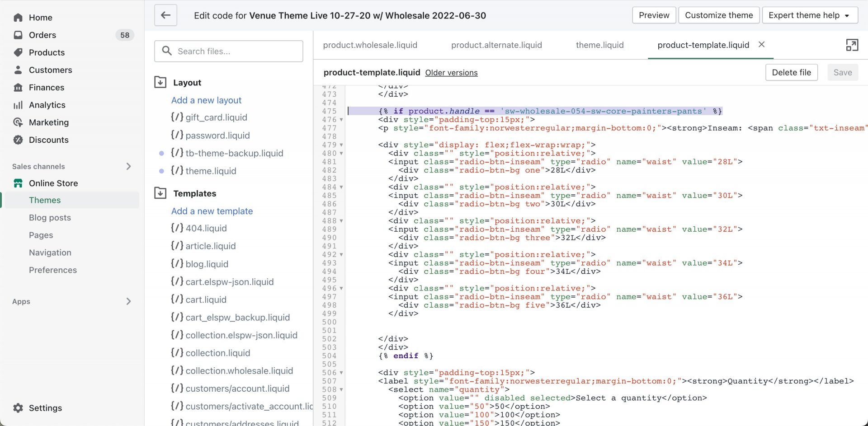Click the Preview button
The image size is (868, 426).
[654, 15]
